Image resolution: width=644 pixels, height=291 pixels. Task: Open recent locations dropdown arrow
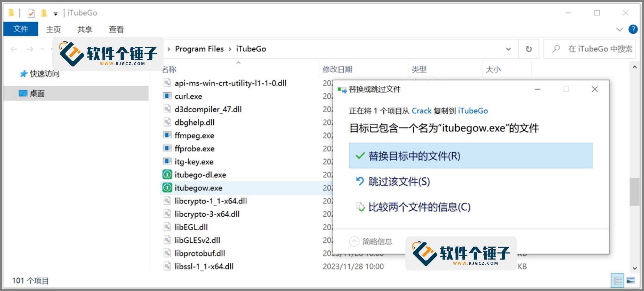[x=42, y=49]
